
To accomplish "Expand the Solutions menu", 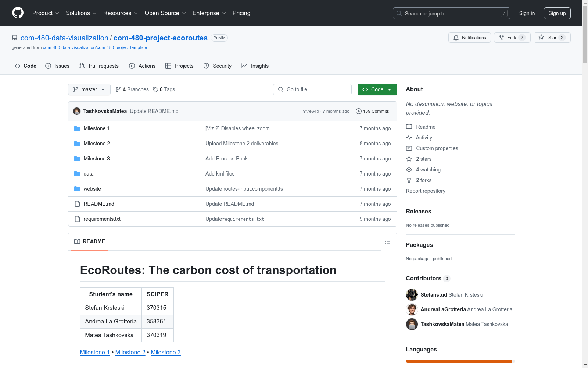I will (81, 13).
